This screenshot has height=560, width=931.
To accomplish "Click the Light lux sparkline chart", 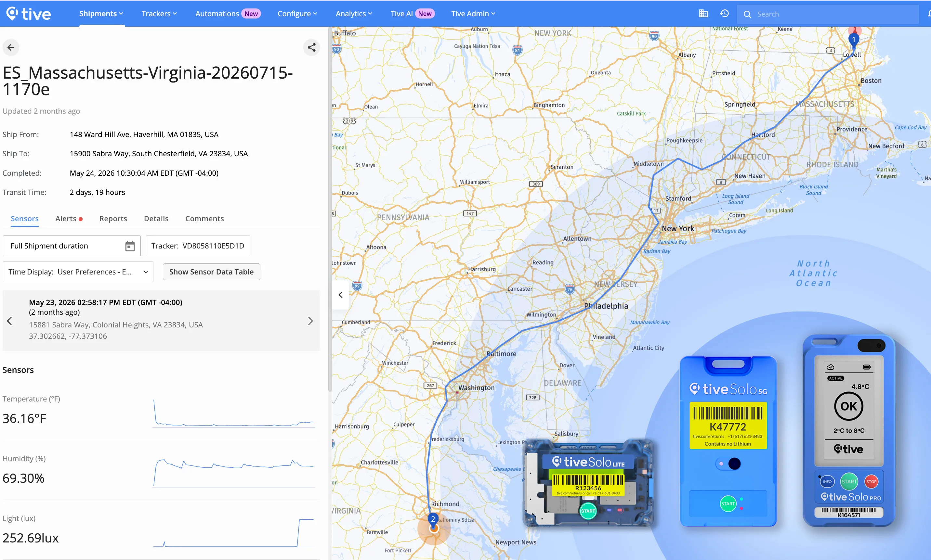I will tap(234, 532).
